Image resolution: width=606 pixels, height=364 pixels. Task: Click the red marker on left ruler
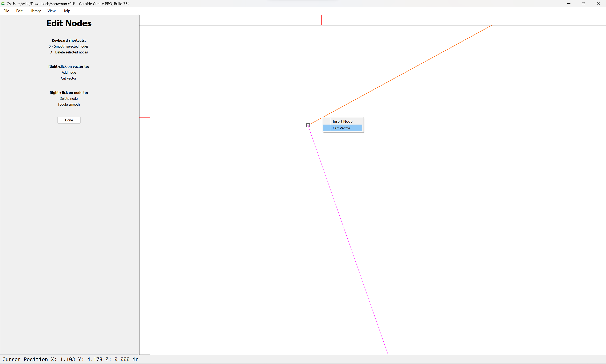[x=144, y=117]
